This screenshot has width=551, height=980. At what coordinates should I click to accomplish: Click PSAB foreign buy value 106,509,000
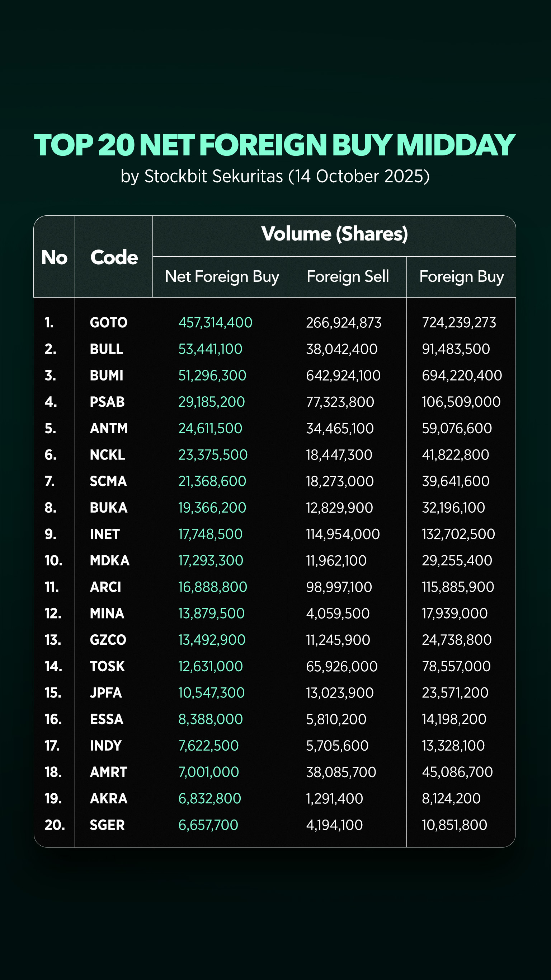point(461,402)
